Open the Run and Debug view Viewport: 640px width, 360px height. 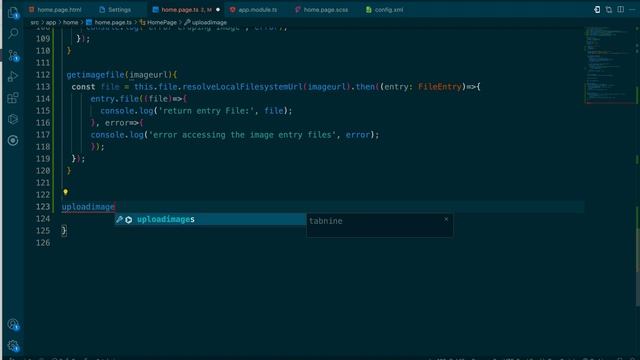(x=13, y=76)
